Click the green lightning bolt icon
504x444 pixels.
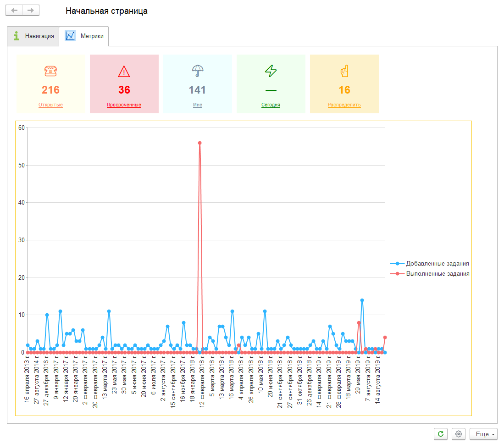(271, 71)
